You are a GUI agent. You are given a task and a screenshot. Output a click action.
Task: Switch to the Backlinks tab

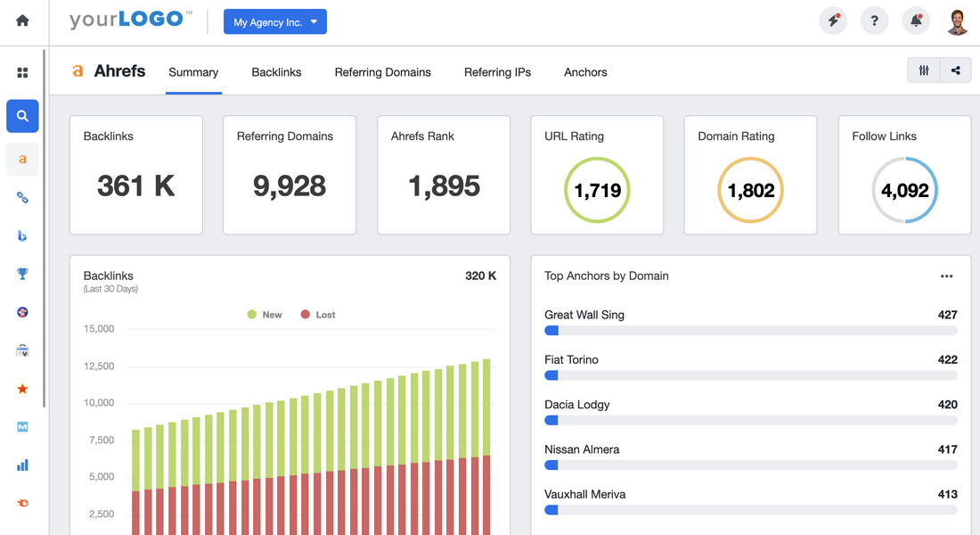point(276,72)
